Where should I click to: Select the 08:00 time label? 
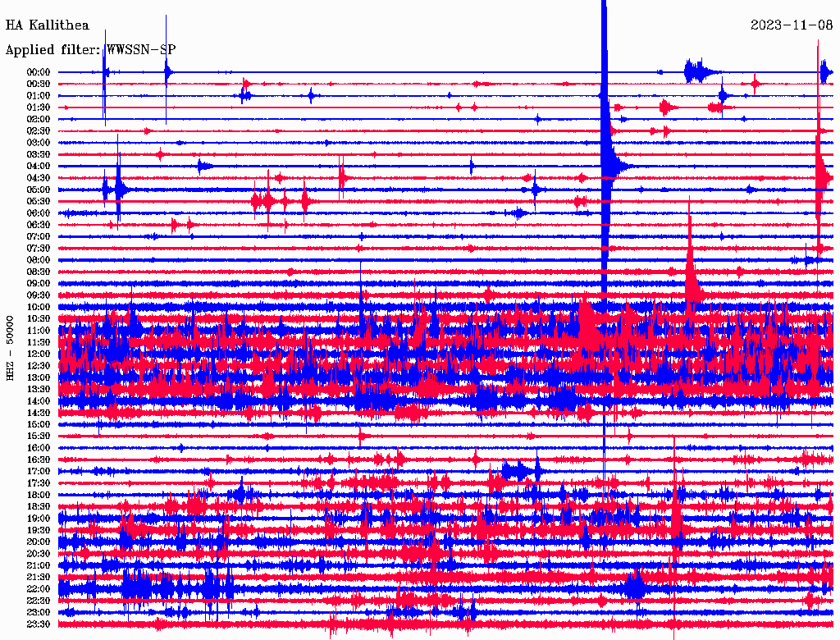click(39, 260)
